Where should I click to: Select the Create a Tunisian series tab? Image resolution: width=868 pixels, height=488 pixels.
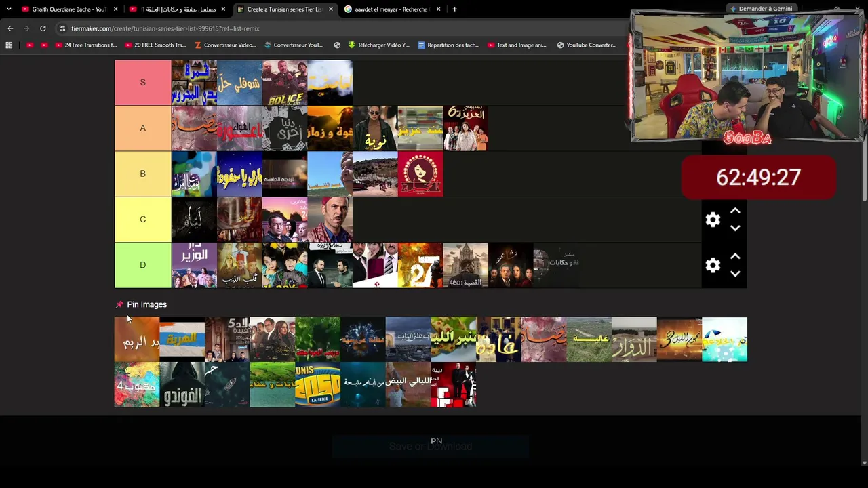point(285,9)
